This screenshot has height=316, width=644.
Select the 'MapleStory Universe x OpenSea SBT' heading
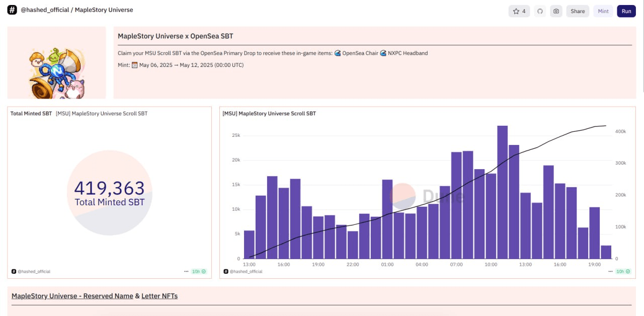pos(176,36)
